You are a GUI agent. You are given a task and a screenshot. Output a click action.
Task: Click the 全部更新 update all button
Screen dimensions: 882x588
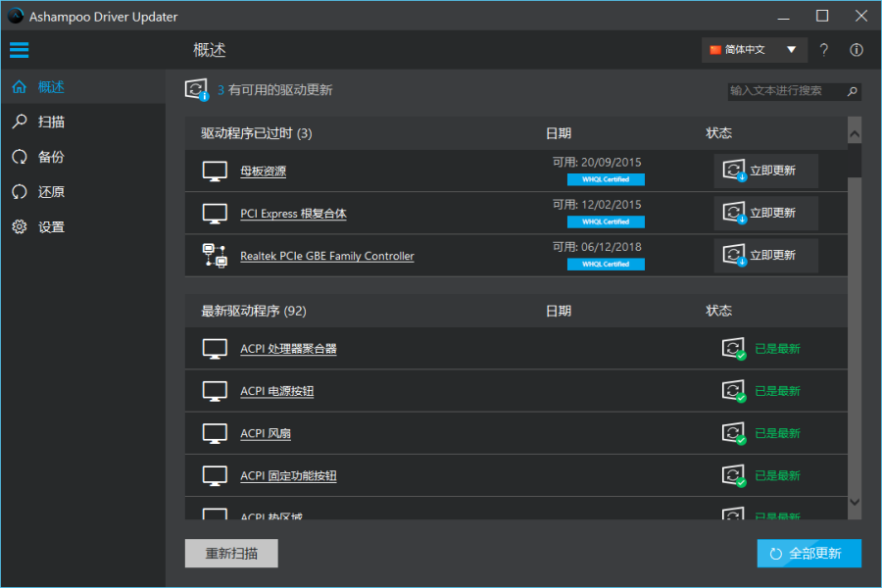pyautogui.click(x=808, y=553)
